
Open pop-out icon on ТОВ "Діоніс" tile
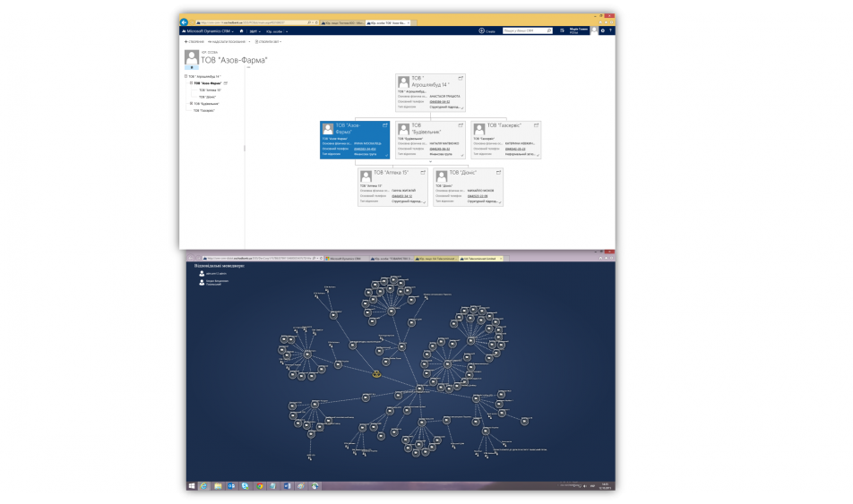(x=498, y=172)
